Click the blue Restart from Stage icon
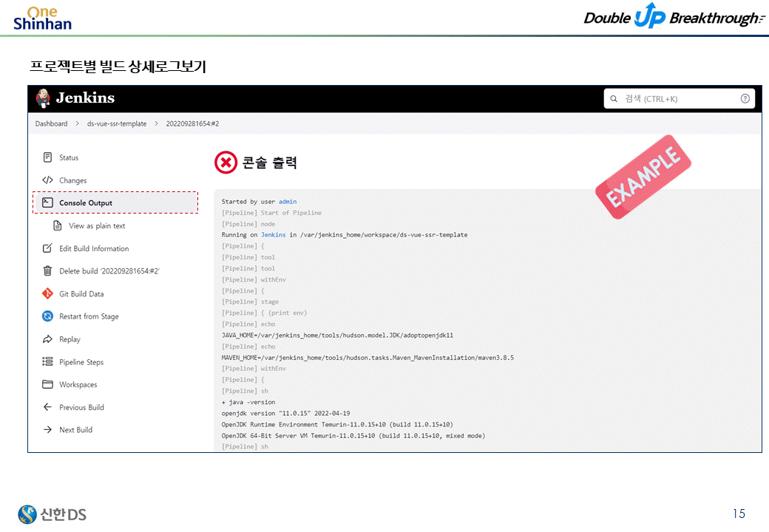769x532 pixels. [47, 316]
